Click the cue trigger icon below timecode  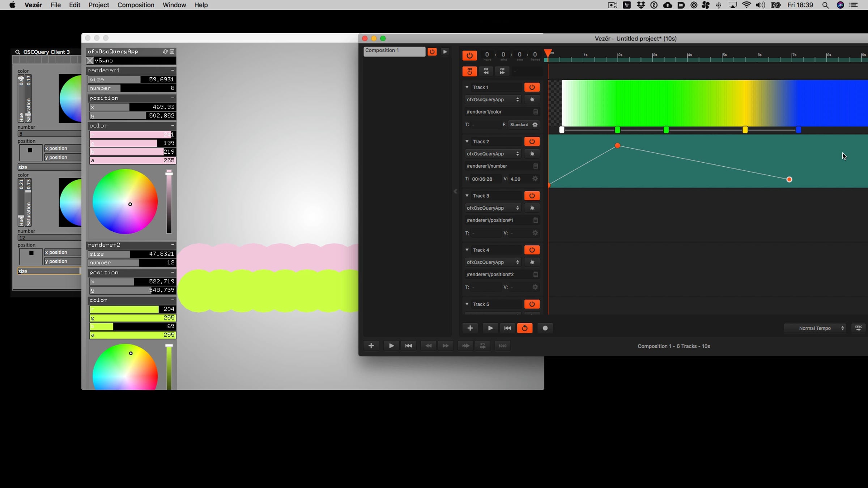click(x=469, y=71)
